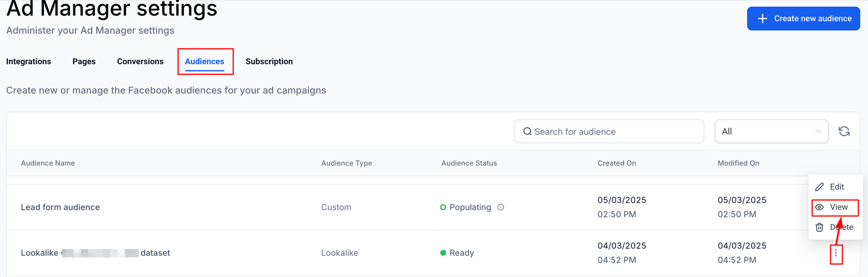Choose View from the context menu
This screenshot has width=868, height=277.
coord(835,207)
